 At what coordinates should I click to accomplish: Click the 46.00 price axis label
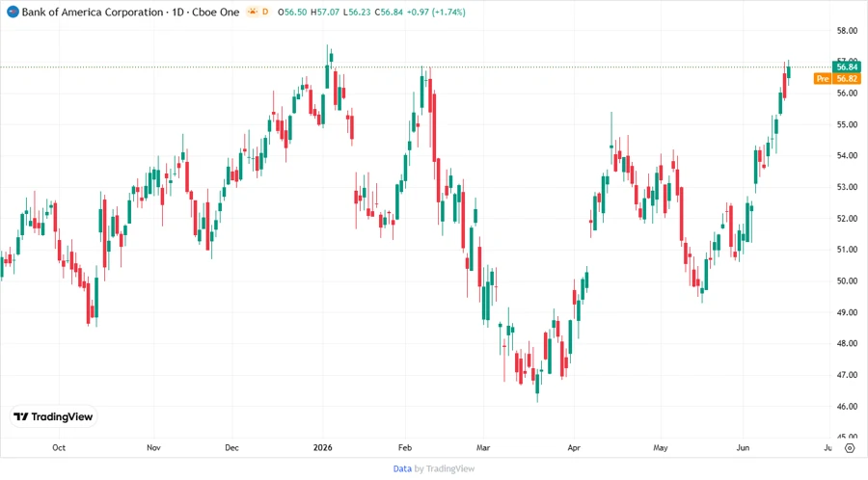tap(847, 407)
